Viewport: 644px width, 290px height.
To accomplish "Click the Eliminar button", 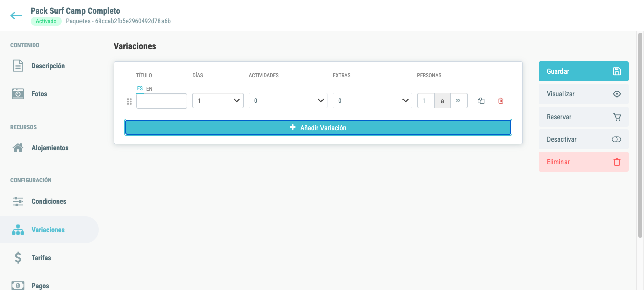I will coord(584,162).
